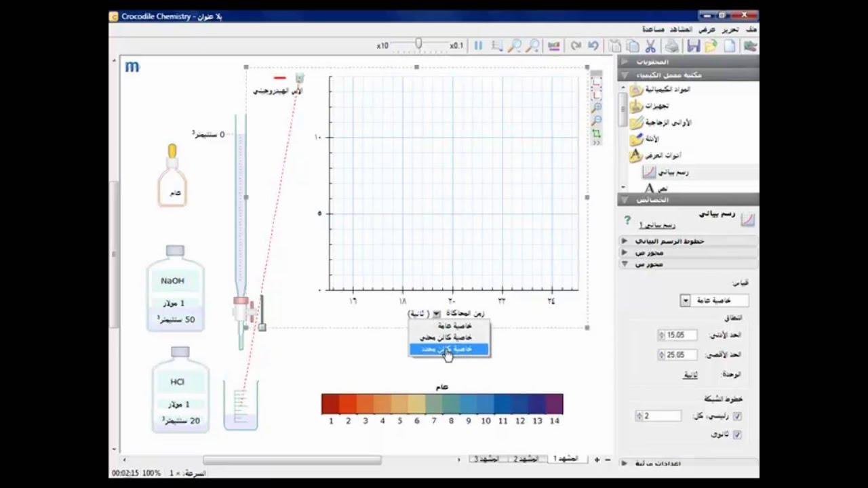Paste using the clipboard toolbar icon
The image size is (868, 488).
(x=614, y=46)
